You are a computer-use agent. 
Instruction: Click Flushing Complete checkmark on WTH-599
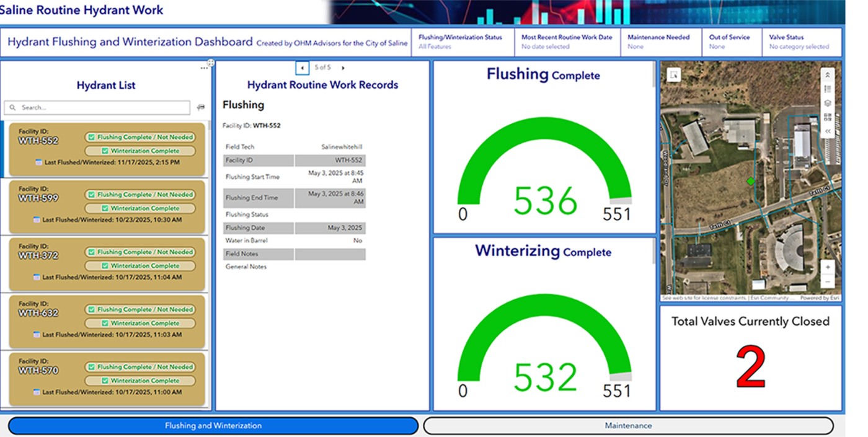click(91, 195)
